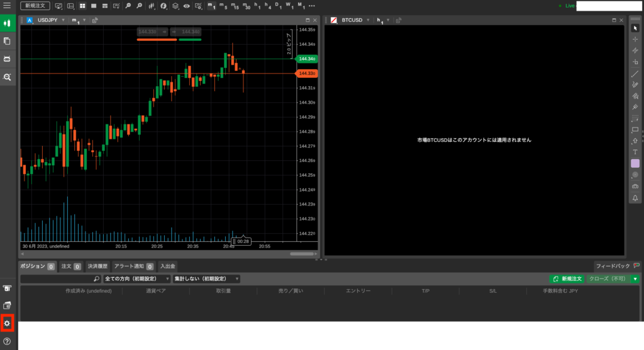This screenshot has width=644, height=350.
Task: Open the 全ての方向 direction filter dropdown
Action: click(x=137, y=278)
